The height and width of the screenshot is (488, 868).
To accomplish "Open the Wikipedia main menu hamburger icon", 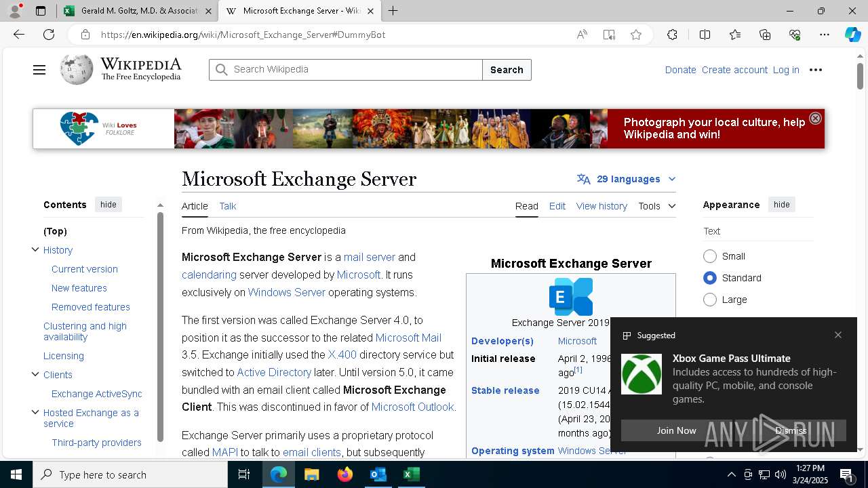I will tap(39, 70).
